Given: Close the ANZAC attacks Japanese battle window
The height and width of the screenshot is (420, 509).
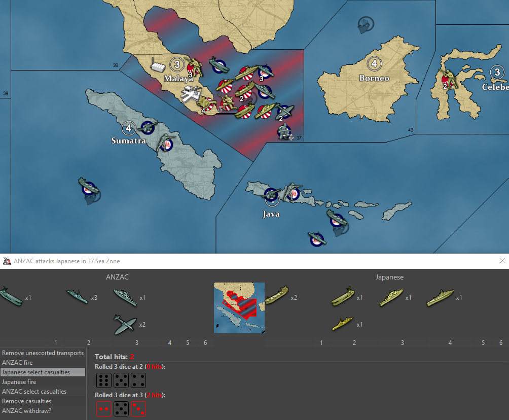Looking at the screenshot, I should 502,261.
